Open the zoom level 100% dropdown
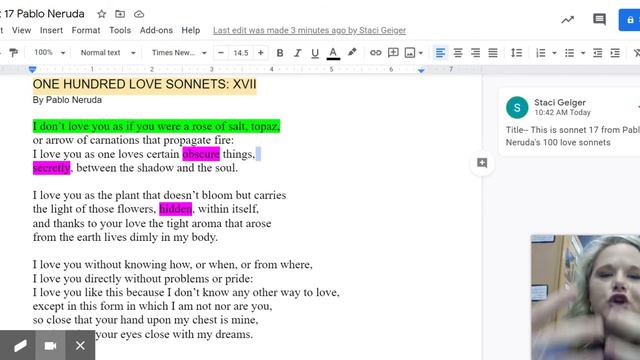The width and height of the screenshot is (640, 360). point(49,53)
